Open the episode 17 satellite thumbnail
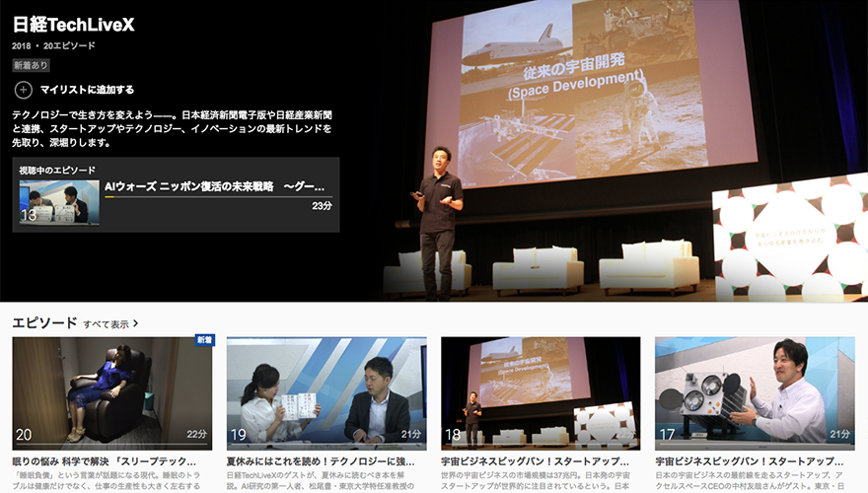The height and width of the screenshot is (493, 868). point(755,392)
